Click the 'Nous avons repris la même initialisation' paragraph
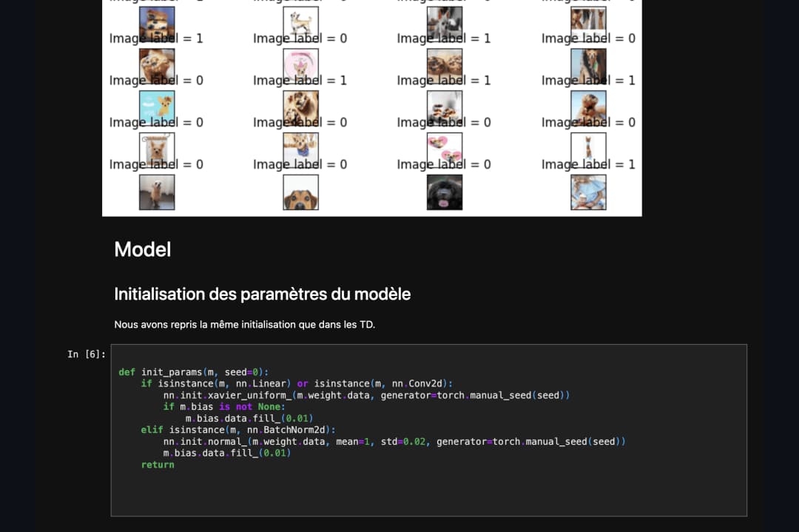The height and width of the screenshot is (532, 799). [244, 324]
